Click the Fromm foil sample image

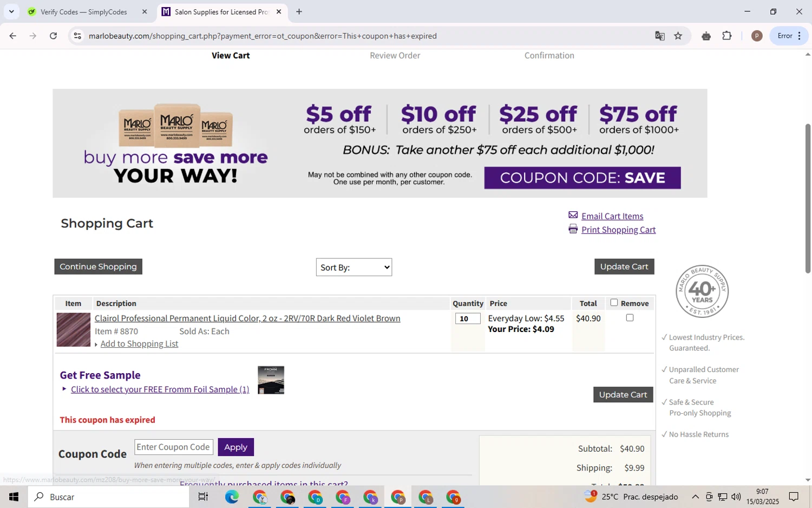tap(271, 380)
